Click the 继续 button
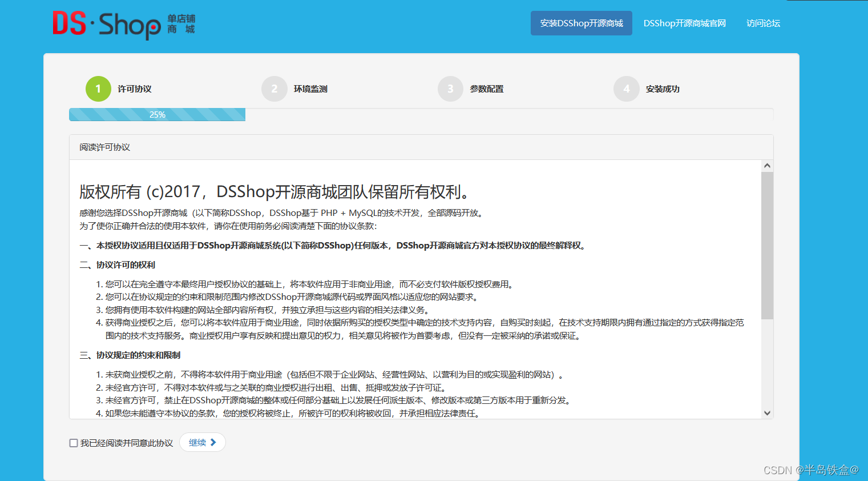868x481 pixels. click(x=203, y=442)
